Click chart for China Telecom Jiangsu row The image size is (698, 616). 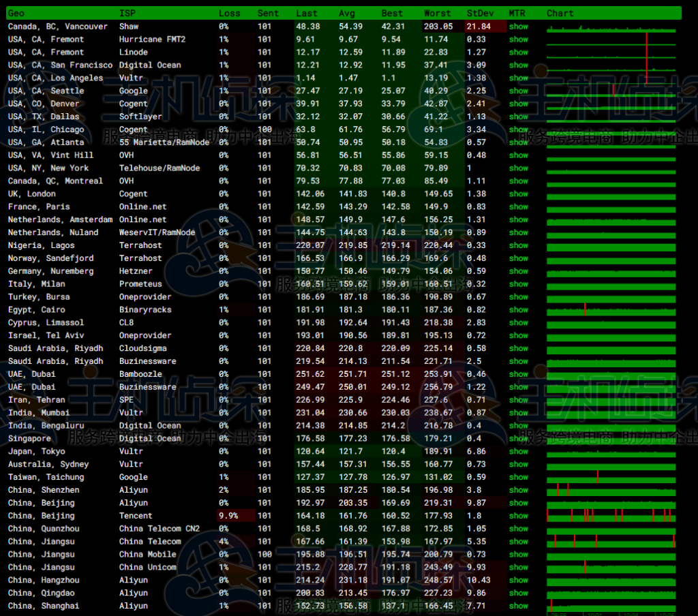tap(611, 542)
